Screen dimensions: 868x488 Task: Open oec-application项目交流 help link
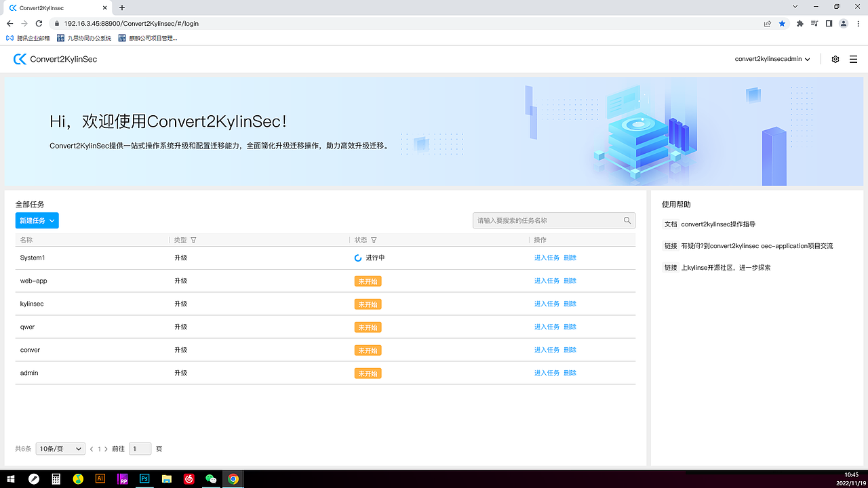click(x=757, y=245)
